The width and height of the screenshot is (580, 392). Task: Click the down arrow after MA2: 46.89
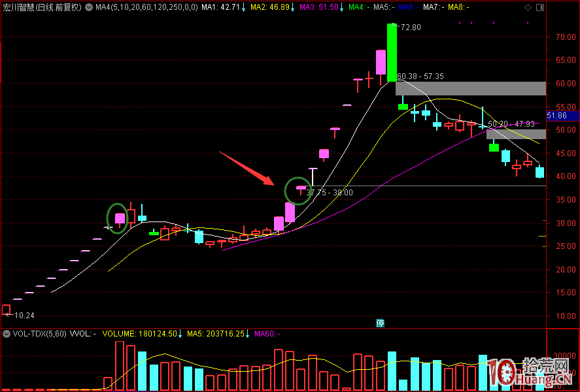pos(292,7)
